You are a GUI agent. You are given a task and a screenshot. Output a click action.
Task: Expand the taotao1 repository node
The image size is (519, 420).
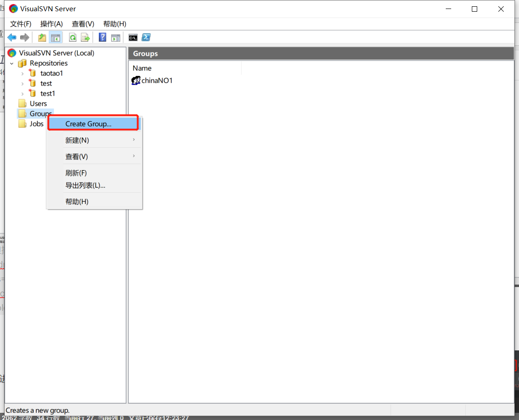[x=22, y=74]
